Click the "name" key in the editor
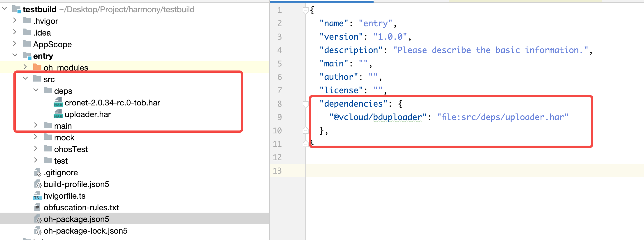The width and height of the screenshot is (644, 240). pyautogui.click(x=334, y=23)
